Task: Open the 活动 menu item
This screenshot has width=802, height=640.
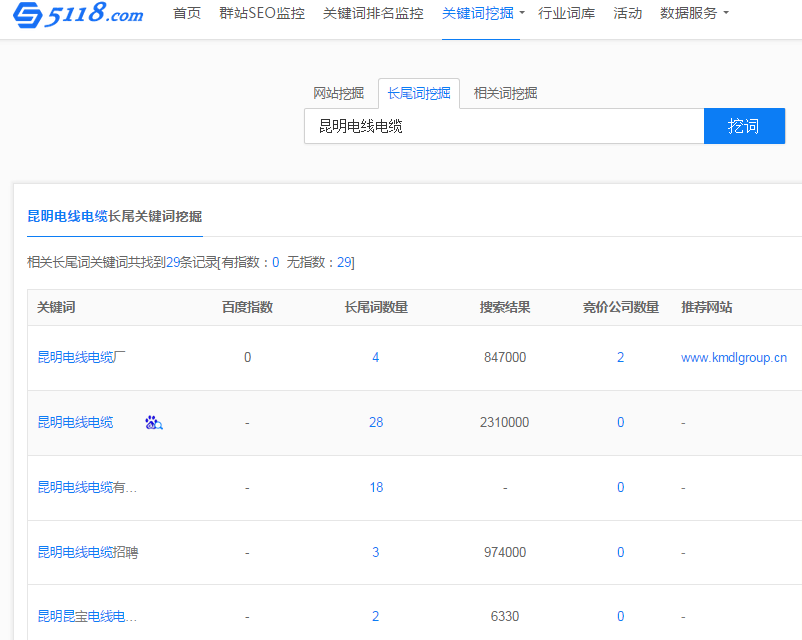Action: click(x=628, y=14)
